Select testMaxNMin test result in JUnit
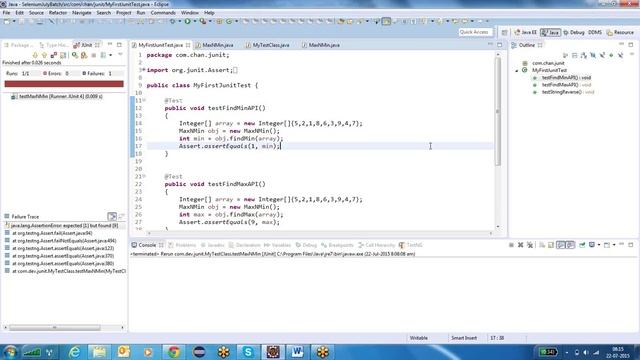 [57, 97]
